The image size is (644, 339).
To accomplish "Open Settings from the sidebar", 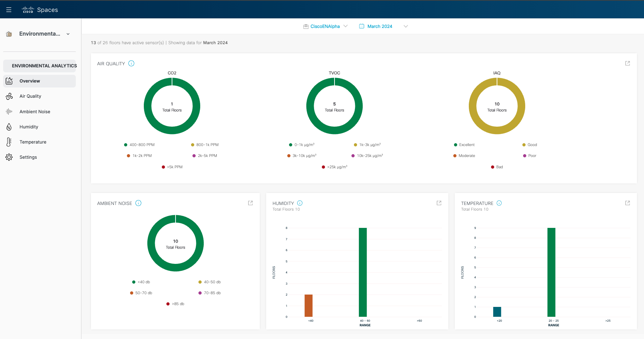I will 28,157.
